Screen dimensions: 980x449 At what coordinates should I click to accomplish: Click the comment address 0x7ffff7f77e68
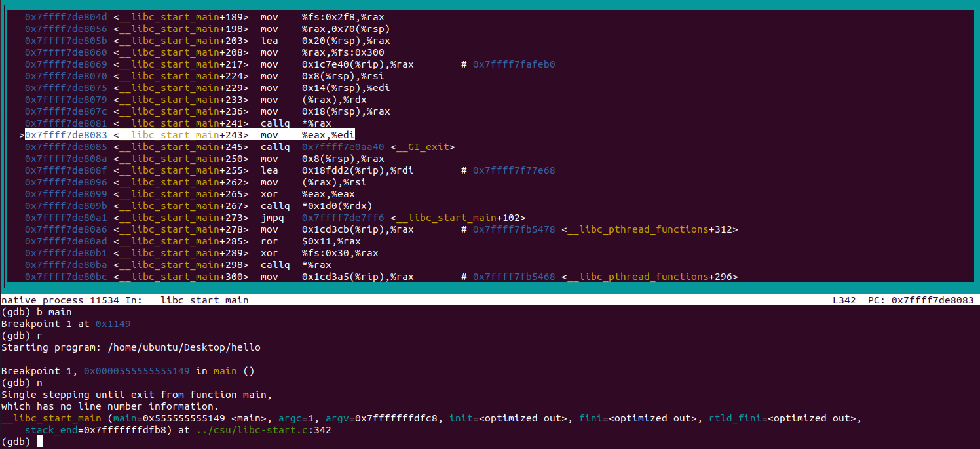click(514, 170)
